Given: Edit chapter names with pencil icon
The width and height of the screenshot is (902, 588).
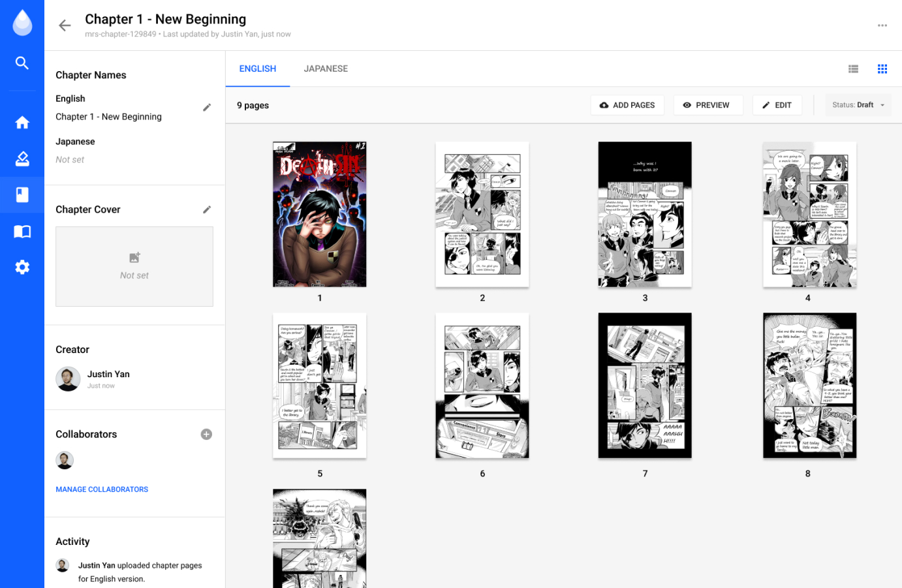Looking at the screenshot, I should 207,108.
